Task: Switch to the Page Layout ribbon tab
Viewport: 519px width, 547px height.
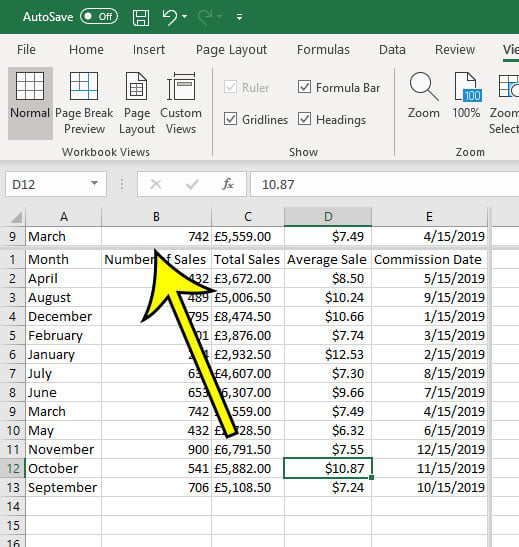Action: pyautogui.click(x=231, y=50)
